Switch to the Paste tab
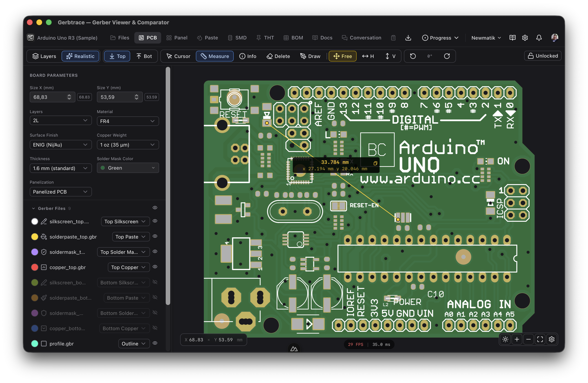The image size is (588, 383). tap(207, 38)
